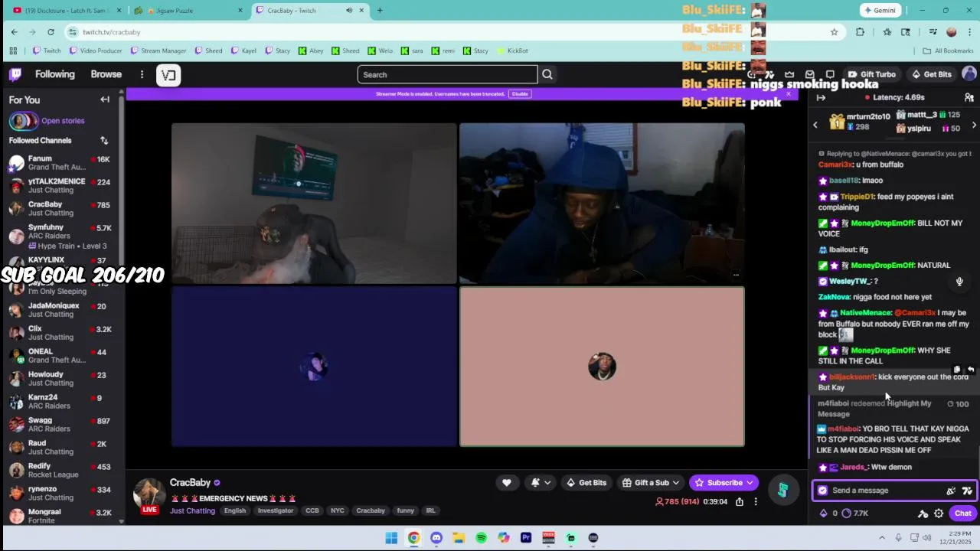Go to the Following page

(x=55, y=74)
